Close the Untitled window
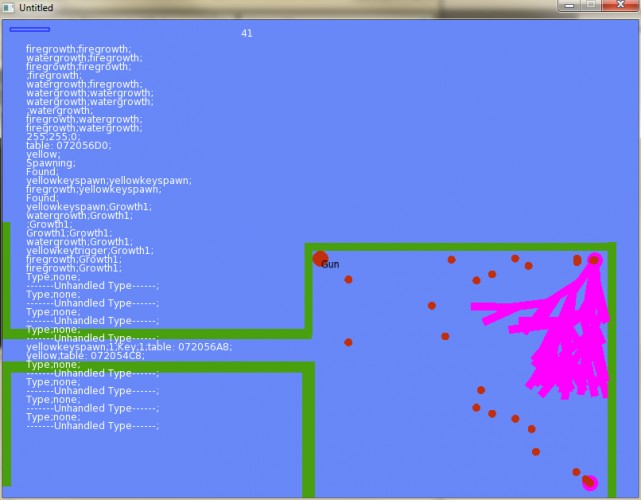The image size is (641, 500). click(x=620, y=5)
